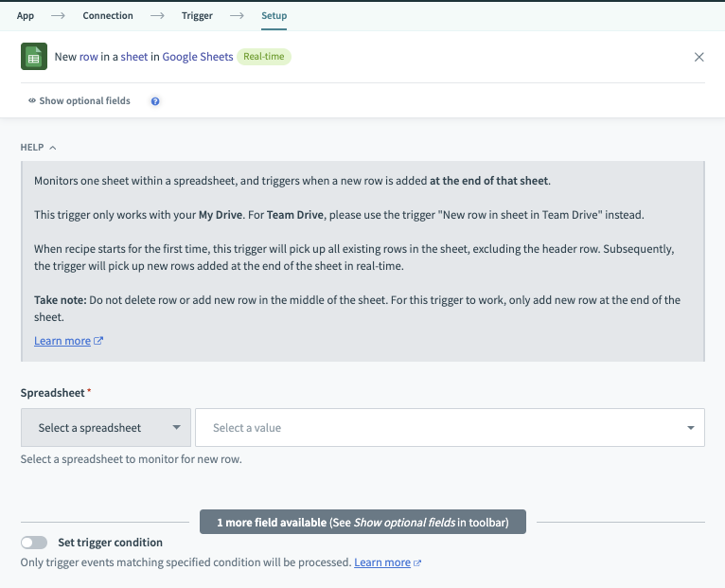Go to the Connection step tab
725x588 pixels.
click(x=108, y=16)
